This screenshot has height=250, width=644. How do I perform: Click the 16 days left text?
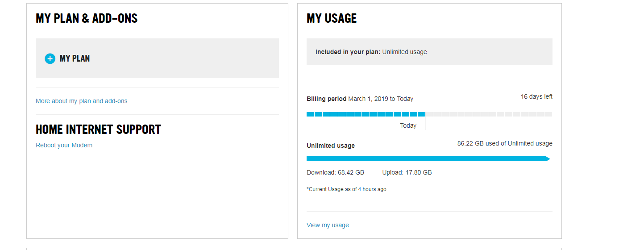536,96
